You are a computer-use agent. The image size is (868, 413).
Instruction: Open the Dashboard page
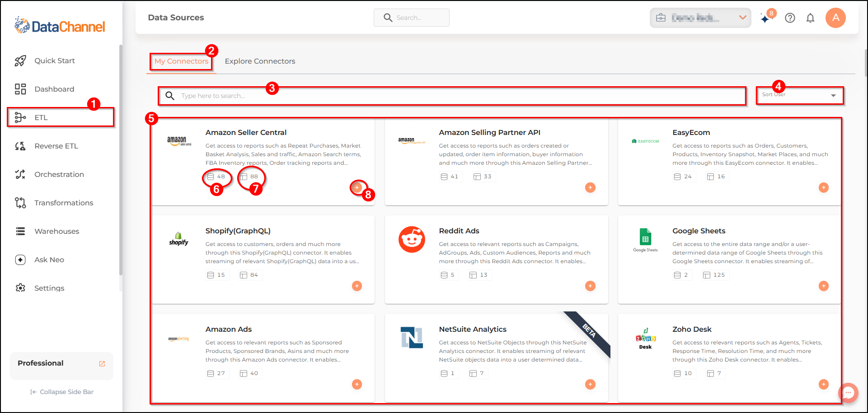pyautogui.click(x=54, y=89)
